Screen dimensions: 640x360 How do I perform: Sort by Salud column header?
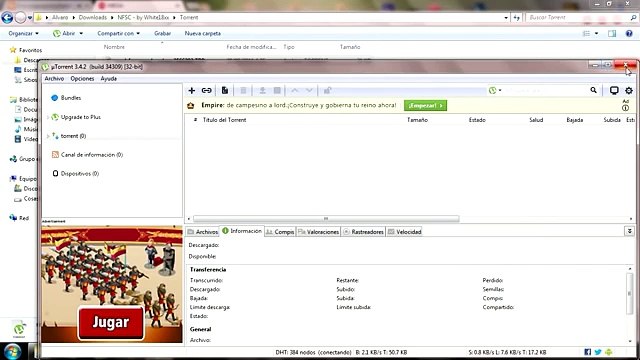536,120
